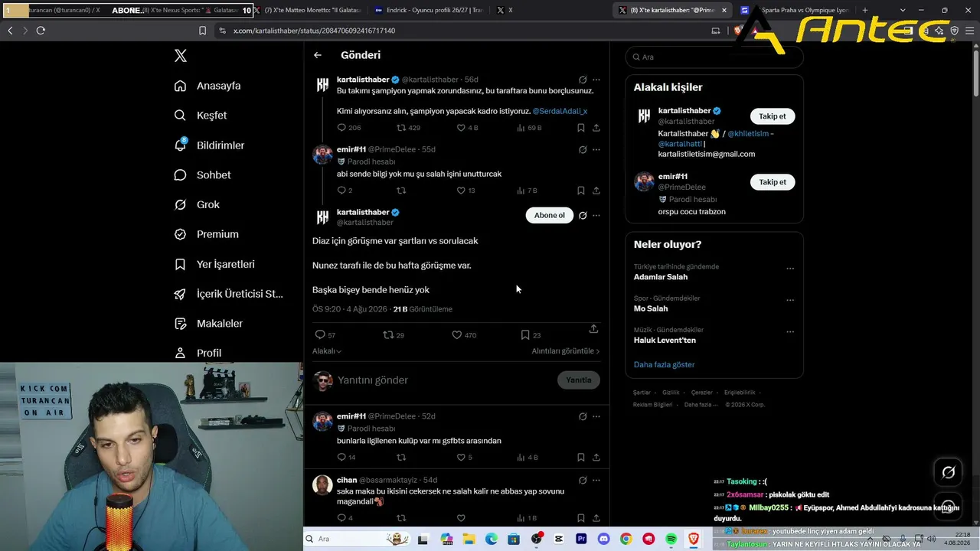Open more options for Adamlar Salah trend
This screenshot has width=980, height=551.
click(x=790, y=269)
